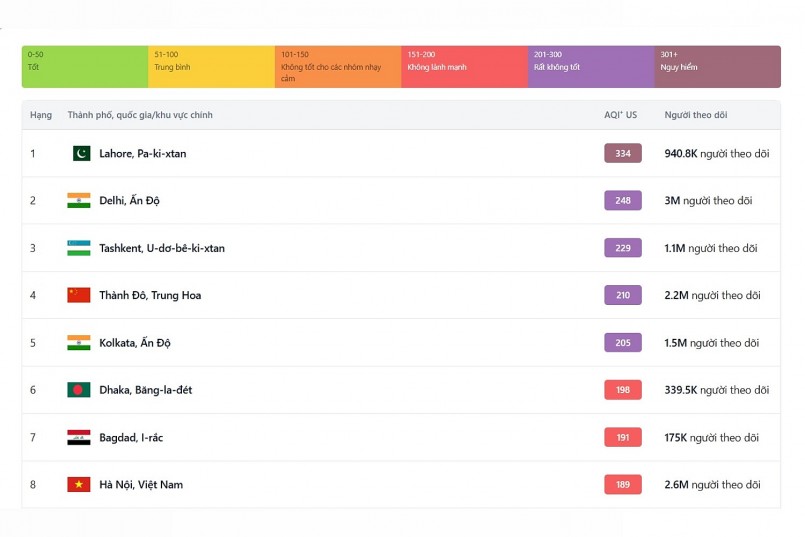
Task: Click the Uzbekistan flag icon beside Tashkent
Action: coord(78,248)
